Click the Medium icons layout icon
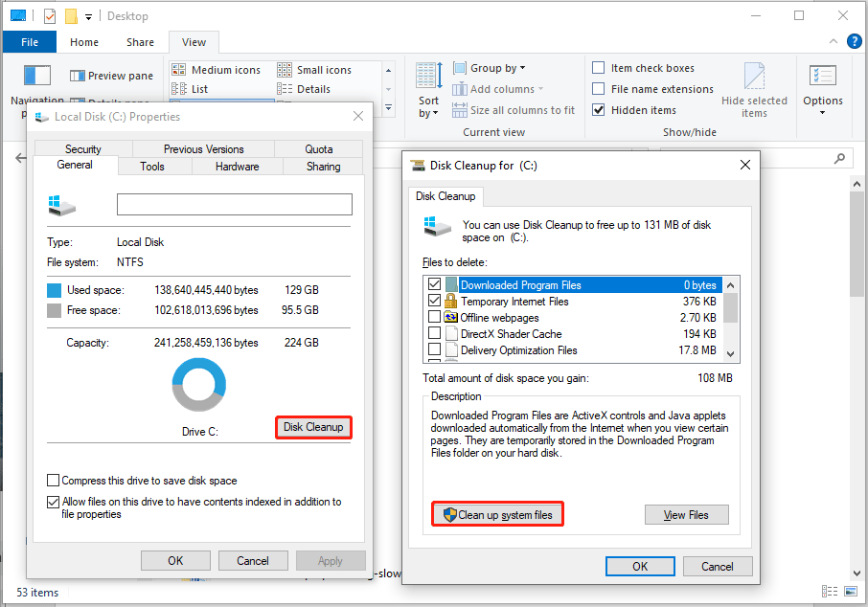Screen dimensions: 868x607 (178, 70)
